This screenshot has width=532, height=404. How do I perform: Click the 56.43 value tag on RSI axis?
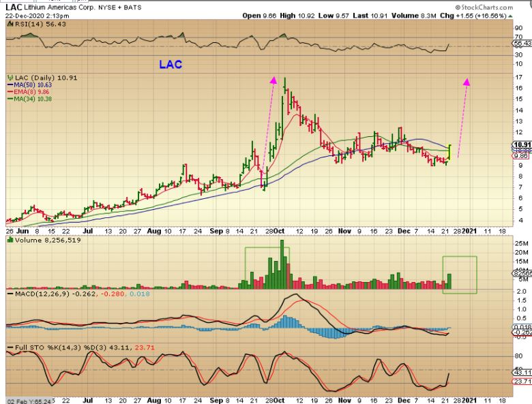point(522,43)
